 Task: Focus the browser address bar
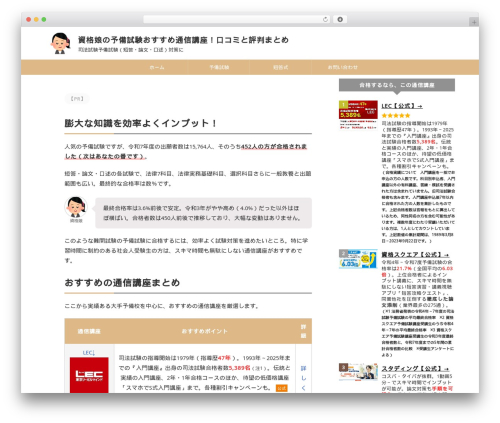(x=237, y=19)
